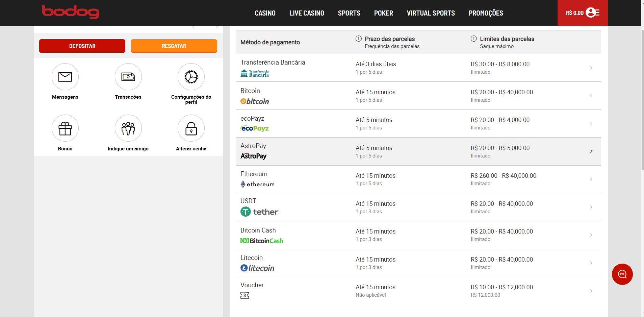Viewport: 644px width, 317px height.
Task: Open the Bônus gift icon
Action: click(x=65, y=128)
